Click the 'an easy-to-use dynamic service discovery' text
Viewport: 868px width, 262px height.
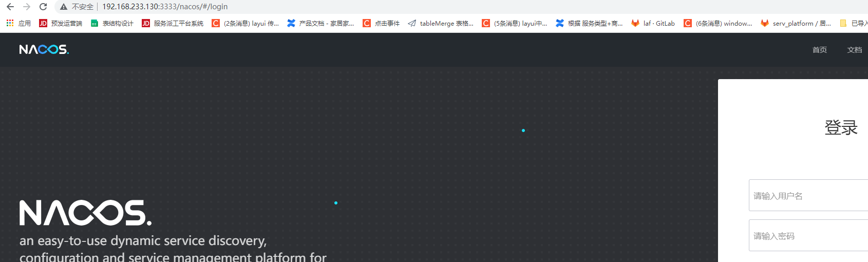[143, 240]
